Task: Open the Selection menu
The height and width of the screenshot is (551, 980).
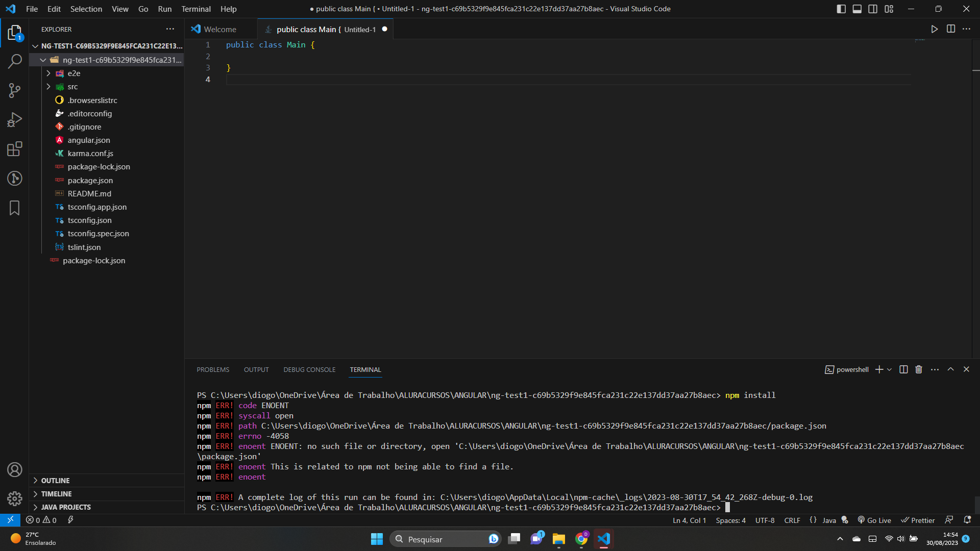Action: tap(86, 9)
